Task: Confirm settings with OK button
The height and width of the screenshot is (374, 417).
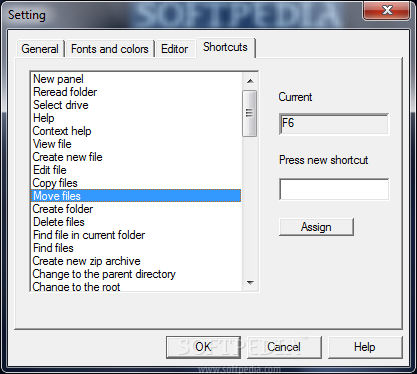Action: (203, 347)
